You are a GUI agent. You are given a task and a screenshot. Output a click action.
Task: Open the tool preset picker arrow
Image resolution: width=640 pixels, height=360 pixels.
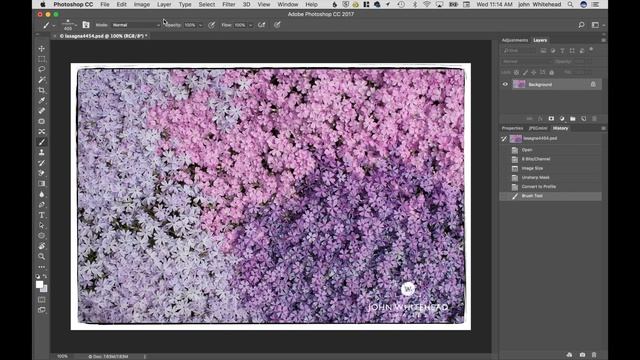click(54, 25)
